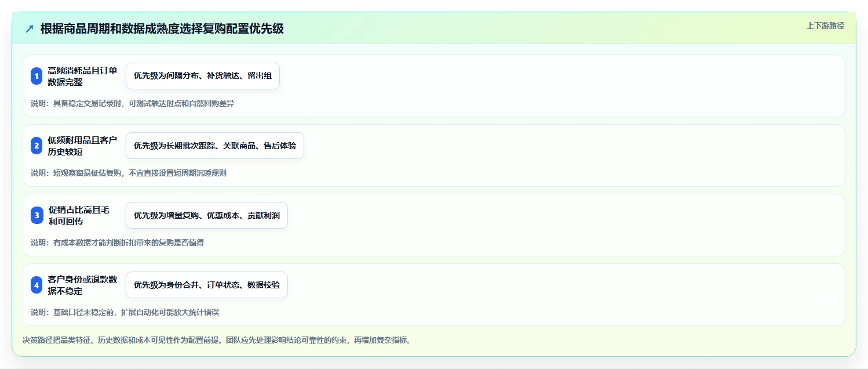The image size is (868, 369).
Task: Select condition 客户身份或退款数据不稳定
Action: [x=82, y=285]
